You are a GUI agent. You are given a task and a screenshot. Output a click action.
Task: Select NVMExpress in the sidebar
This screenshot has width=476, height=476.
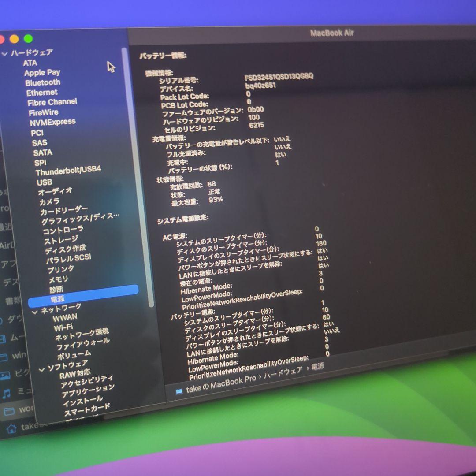52,122
